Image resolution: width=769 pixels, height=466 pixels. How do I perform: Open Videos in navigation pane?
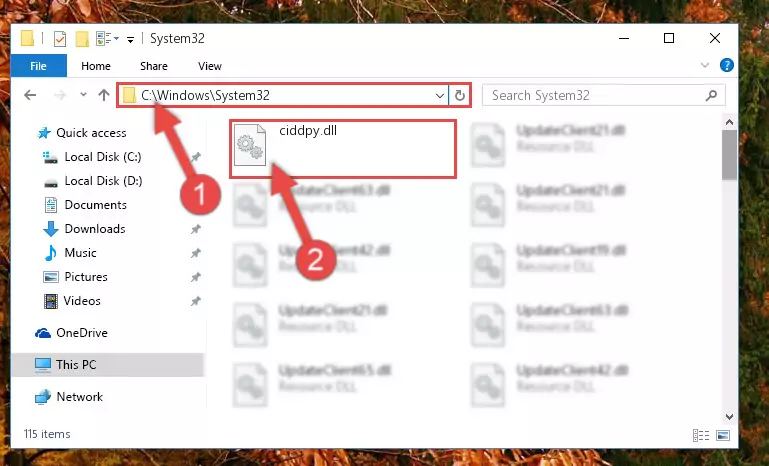click(x=82, y=301)
